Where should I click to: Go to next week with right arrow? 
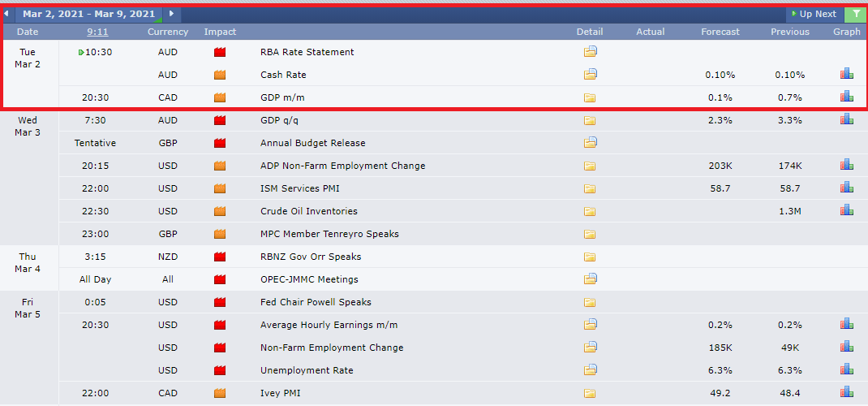click(x=172, y=13)
